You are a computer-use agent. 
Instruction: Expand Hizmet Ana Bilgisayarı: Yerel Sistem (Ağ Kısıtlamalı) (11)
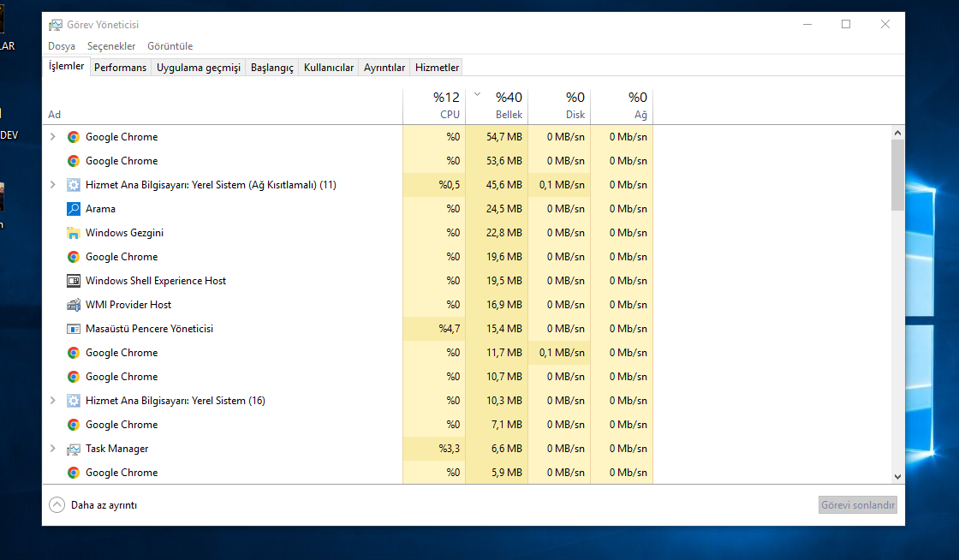(x=52, y=185)
